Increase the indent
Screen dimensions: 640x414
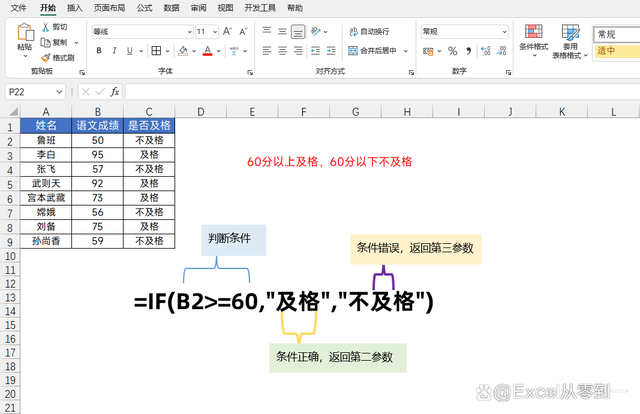[x=331, y=51]
